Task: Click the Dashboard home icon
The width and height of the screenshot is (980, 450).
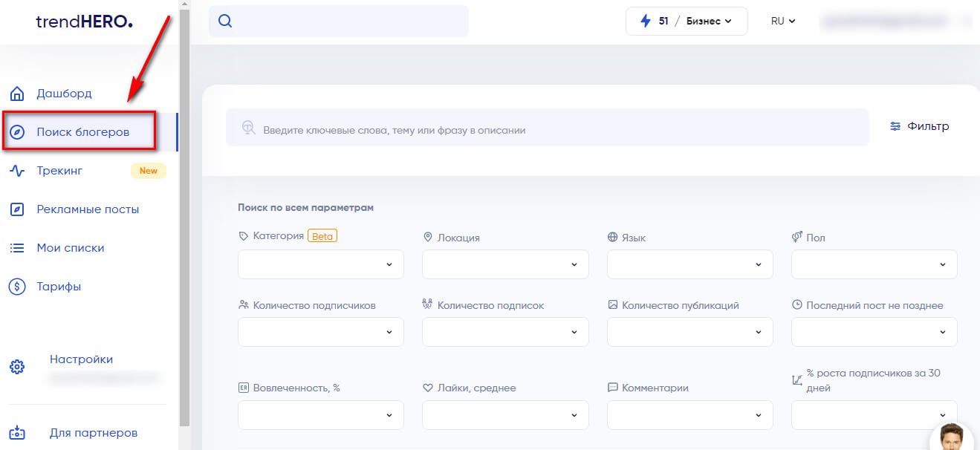Action: [x=17, y=94]
